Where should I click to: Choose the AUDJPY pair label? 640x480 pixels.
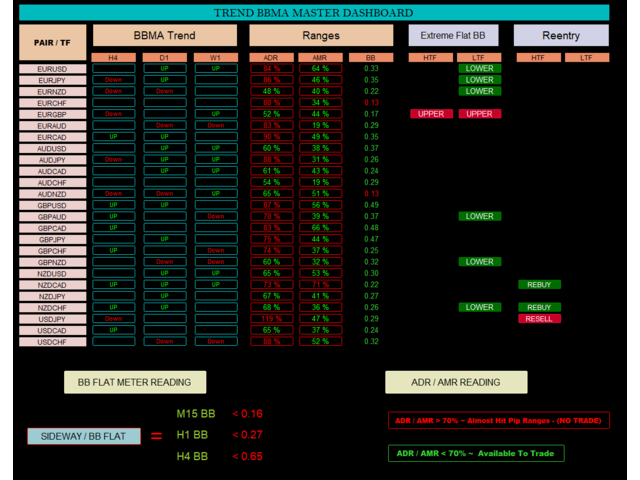pyautogui.click(x=53, y=160)
